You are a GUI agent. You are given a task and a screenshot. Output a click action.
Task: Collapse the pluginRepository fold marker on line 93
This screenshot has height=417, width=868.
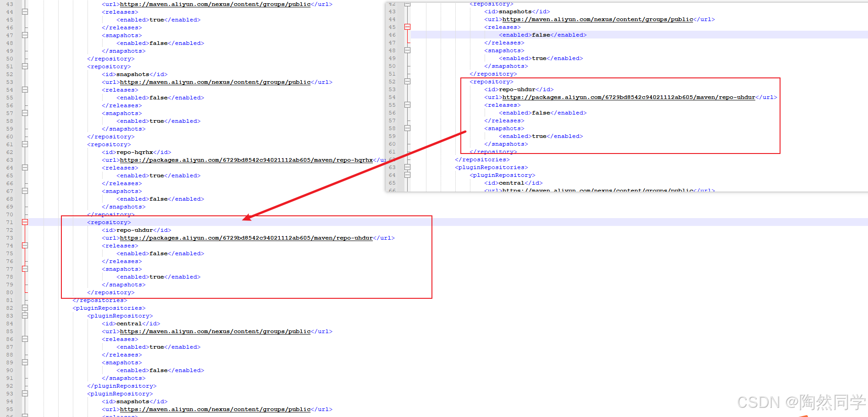click(25, 394)
